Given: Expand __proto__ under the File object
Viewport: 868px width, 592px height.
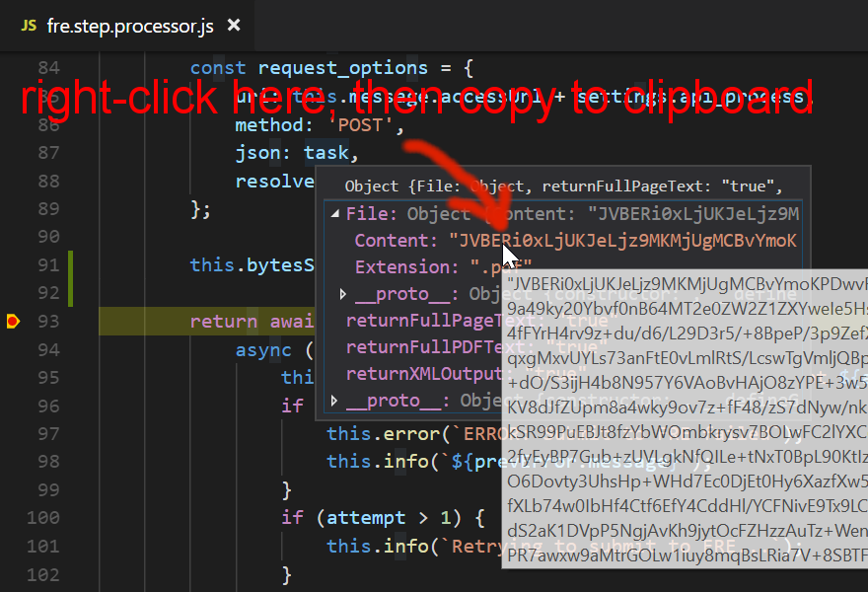Looking at the screenshot, I should [x=342, y=294].
